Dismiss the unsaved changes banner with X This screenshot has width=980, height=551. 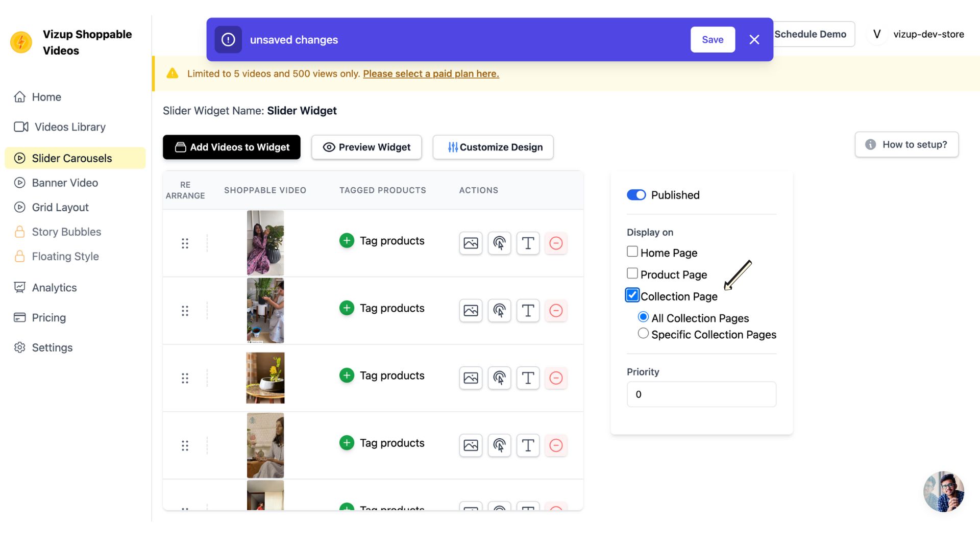pyautogui.click(x=754, y=40)
